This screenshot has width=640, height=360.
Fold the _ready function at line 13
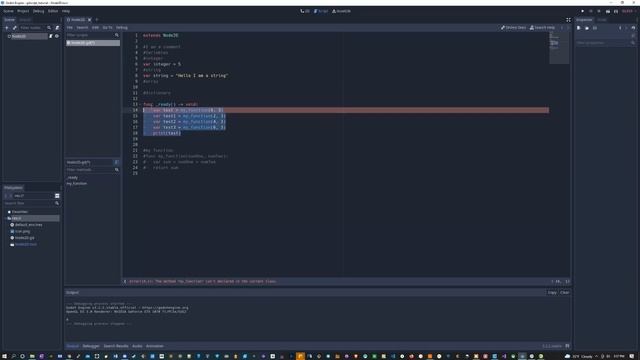141,104
